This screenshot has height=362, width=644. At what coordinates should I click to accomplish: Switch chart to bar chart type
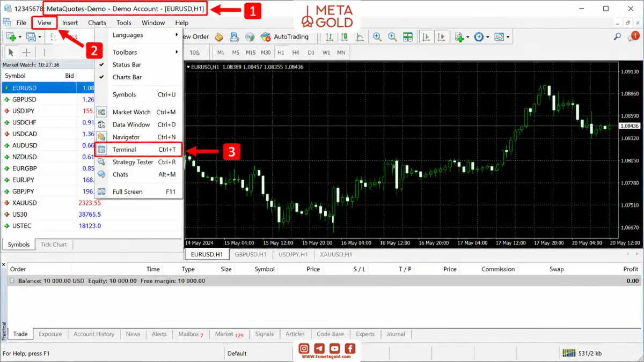pos(330,37)
